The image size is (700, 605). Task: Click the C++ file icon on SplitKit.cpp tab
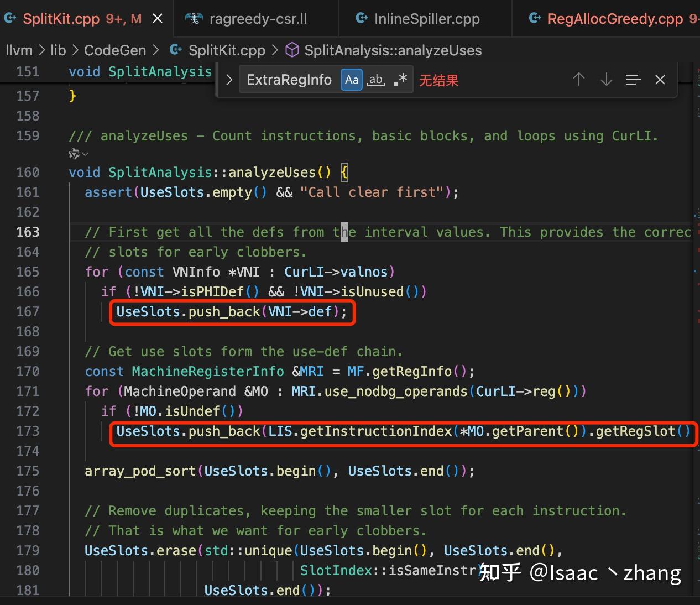click(10, 18)
